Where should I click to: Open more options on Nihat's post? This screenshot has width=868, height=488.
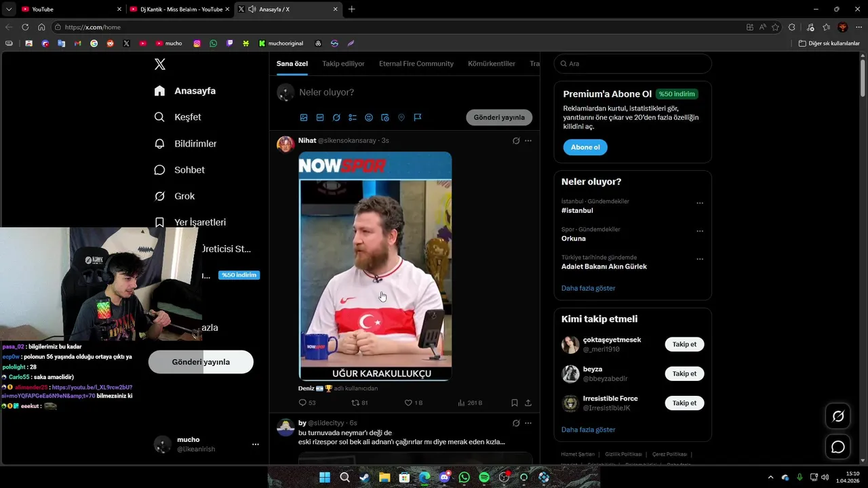point(528,141)
